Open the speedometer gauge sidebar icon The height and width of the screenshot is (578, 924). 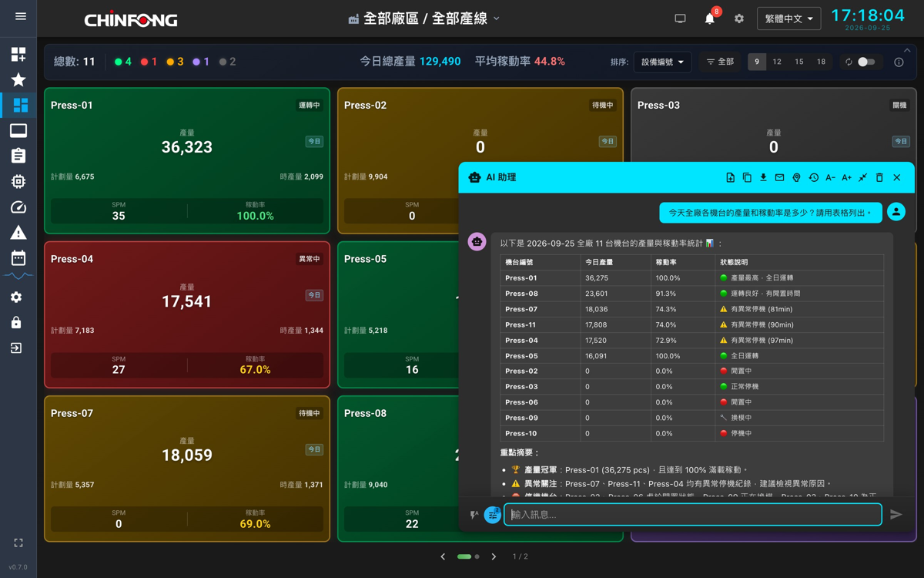point(18,207)
